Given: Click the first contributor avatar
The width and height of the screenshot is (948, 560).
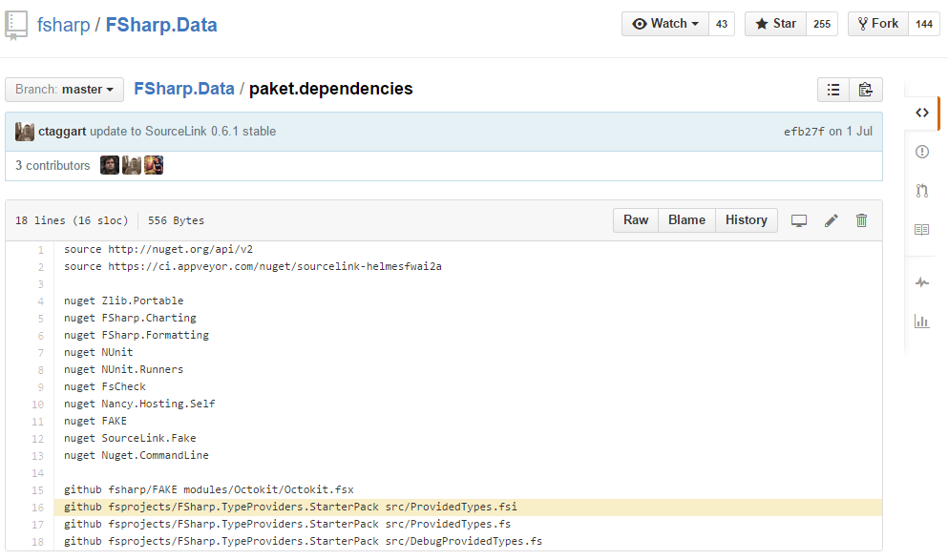Looking at the screenshot, I should (110, 165).
